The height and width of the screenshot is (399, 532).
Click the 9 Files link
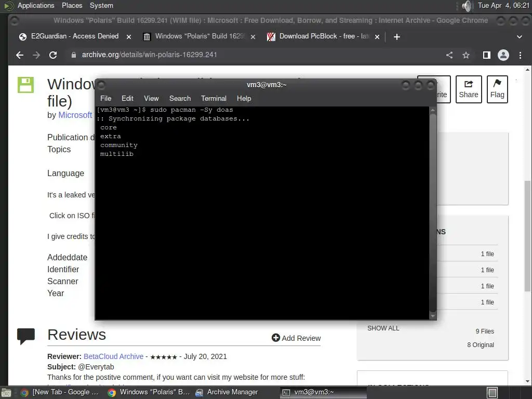pyautogui.click(x=485, y=331)
